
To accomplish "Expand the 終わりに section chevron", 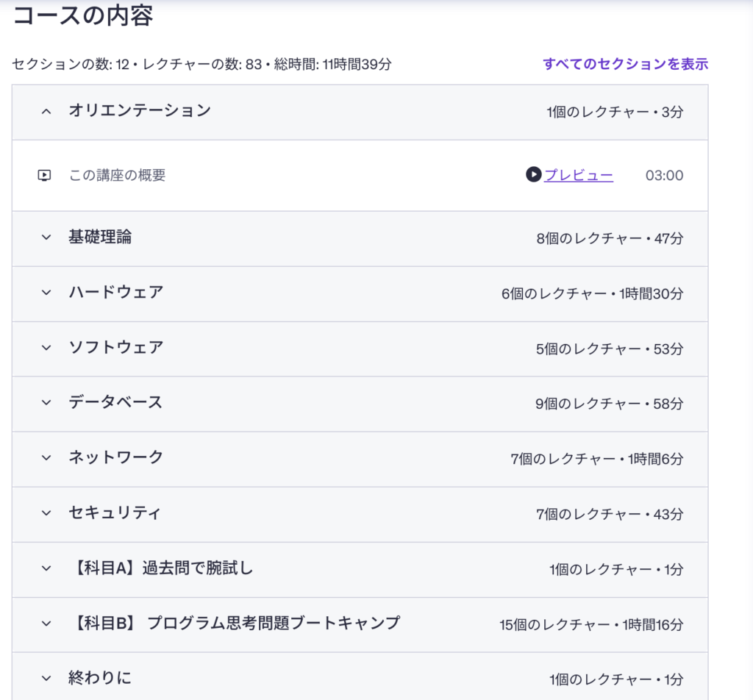I will [x=46, y=679].
